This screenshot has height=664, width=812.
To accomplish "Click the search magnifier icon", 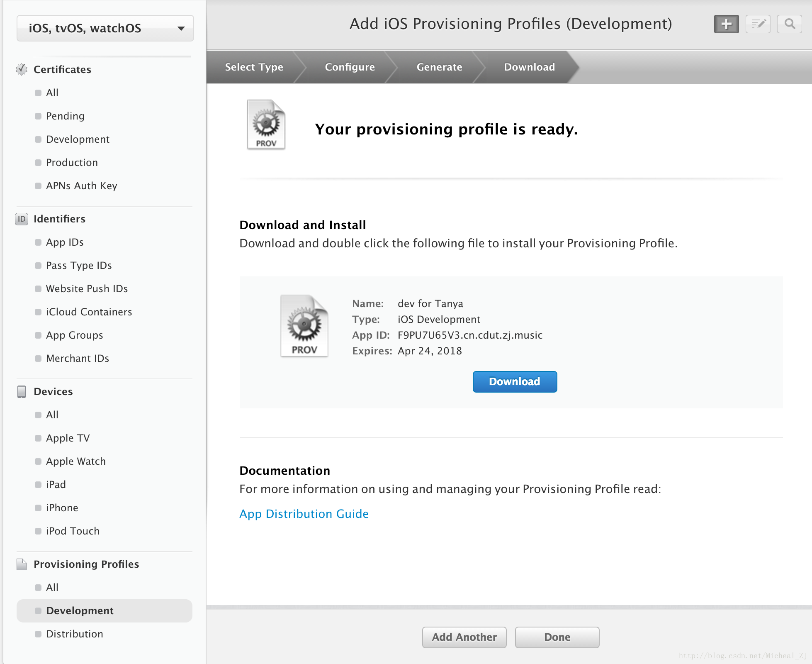I will [x=790, y=24].
